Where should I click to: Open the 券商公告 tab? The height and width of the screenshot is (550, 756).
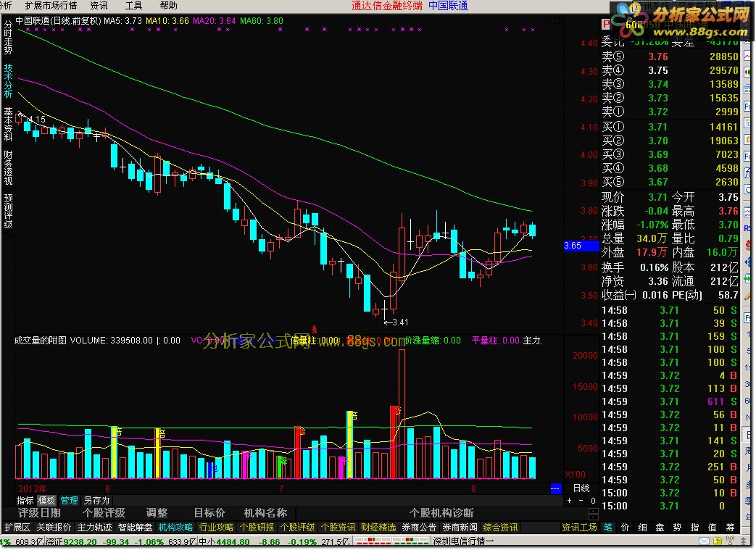[419, 528]
